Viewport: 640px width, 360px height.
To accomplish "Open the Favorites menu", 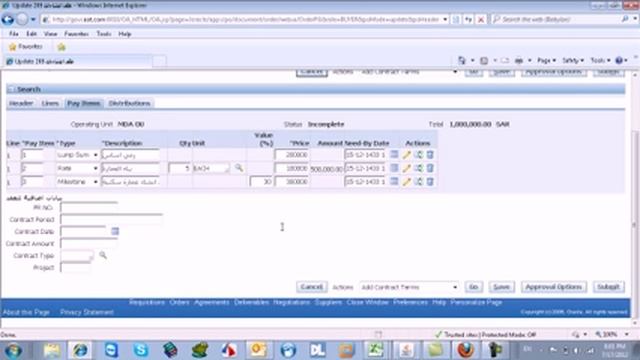I will pyautogui.click(x=76, y=34).
